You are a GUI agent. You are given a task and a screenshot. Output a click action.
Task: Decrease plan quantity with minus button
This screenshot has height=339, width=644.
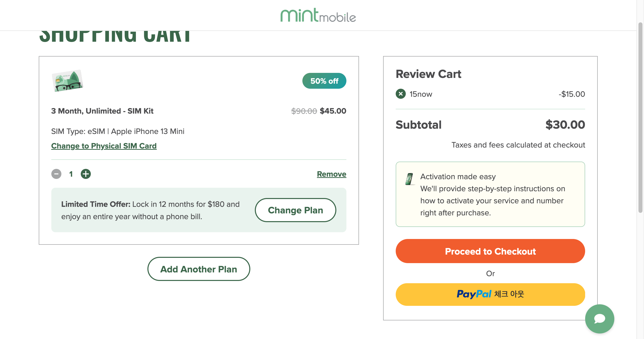pos(56,174)
